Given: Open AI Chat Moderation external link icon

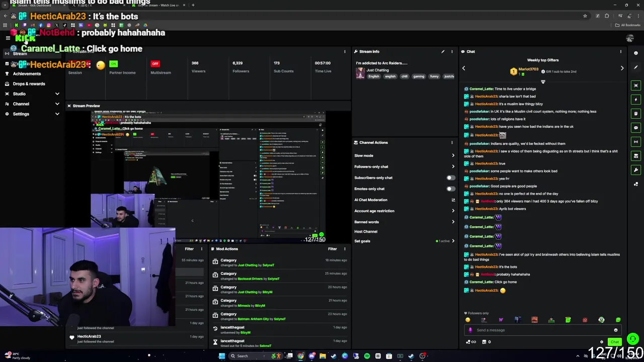Looking at the screenshot, I should click(453, 200).
